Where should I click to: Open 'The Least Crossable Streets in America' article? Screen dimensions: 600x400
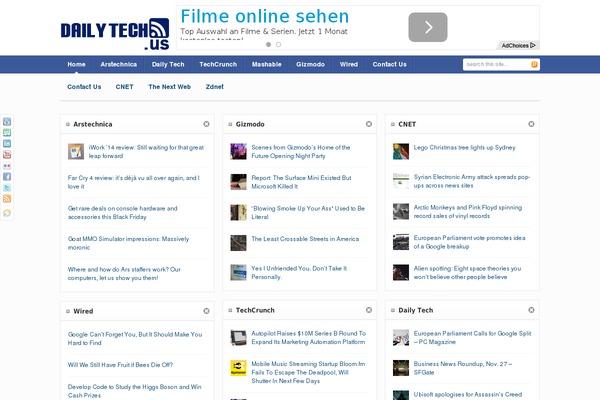point(305,239)
